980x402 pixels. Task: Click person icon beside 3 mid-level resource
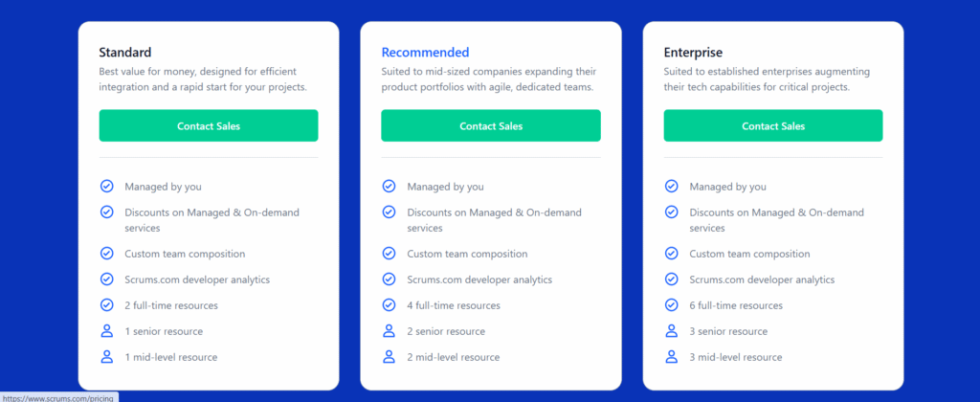coord(671,357)
